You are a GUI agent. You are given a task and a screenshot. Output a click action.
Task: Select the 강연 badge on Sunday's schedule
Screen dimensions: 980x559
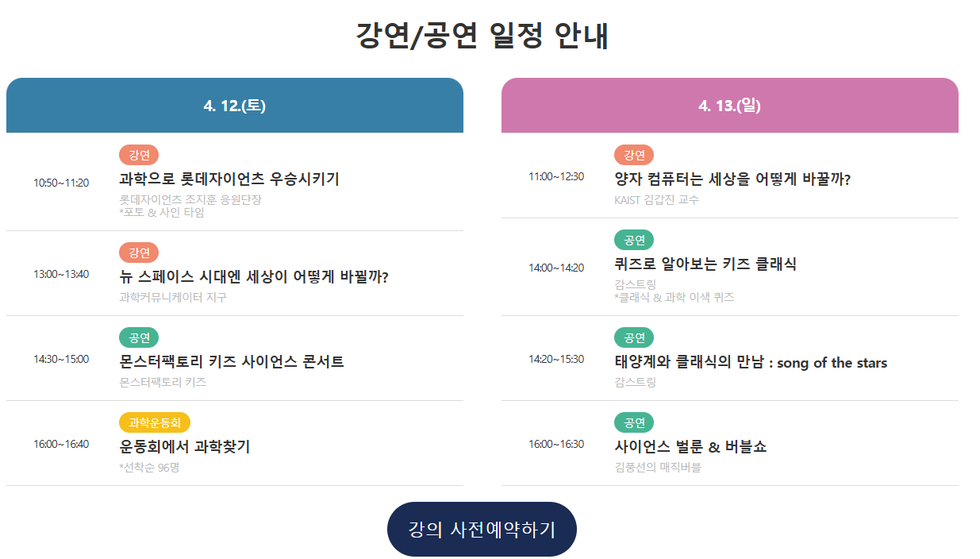click(634, 155)
